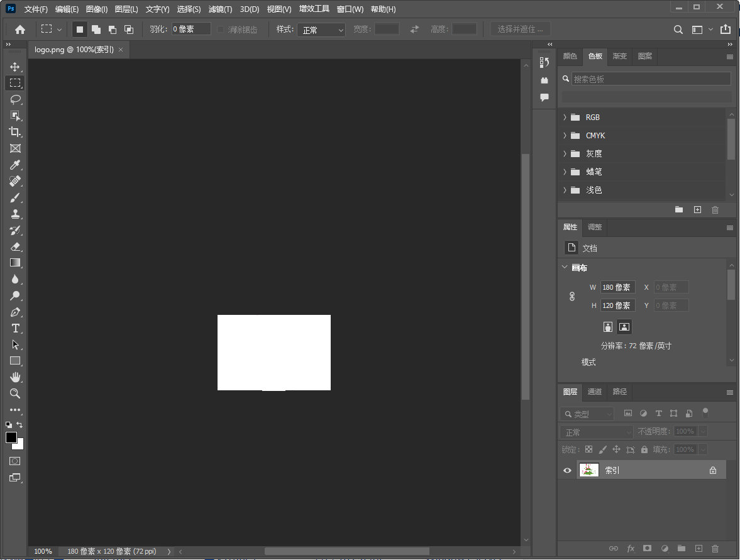
Task: Expand the 蜡笔 swatch folder
Action: 565,172
